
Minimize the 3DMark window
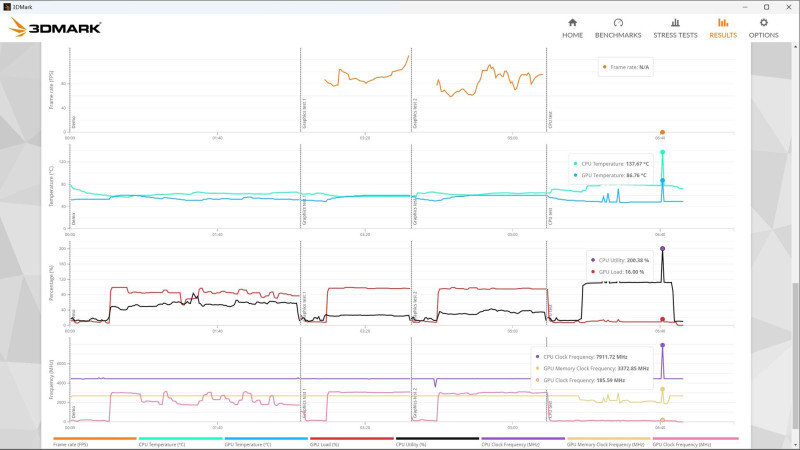(x=745, y=7)
